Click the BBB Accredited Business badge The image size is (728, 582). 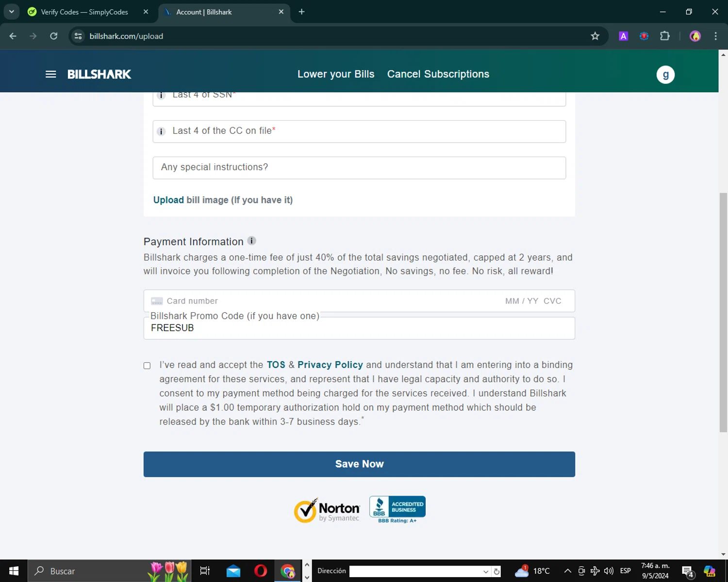(397, 509)
